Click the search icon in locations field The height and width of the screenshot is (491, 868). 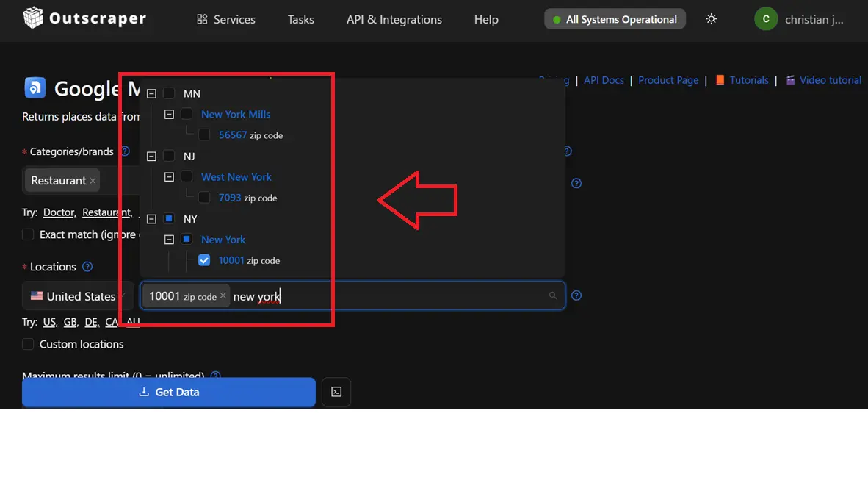[553, 295]
